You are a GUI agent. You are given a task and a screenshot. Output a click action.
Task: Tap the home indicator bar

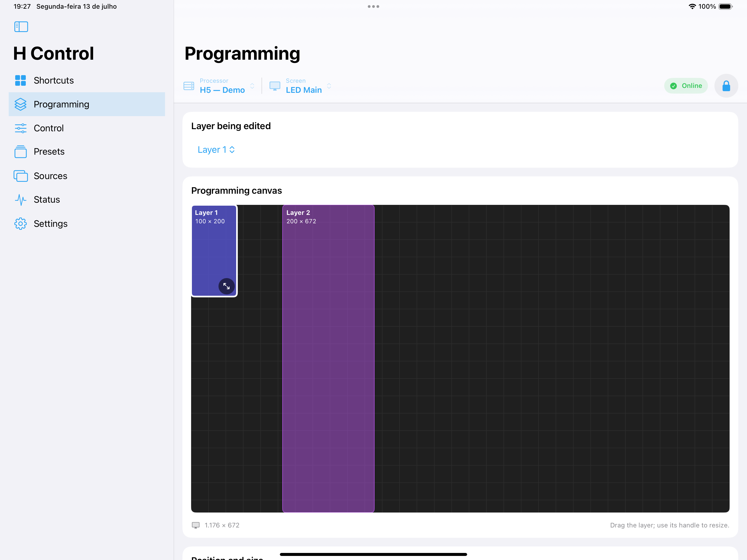(x=373, y=554)
